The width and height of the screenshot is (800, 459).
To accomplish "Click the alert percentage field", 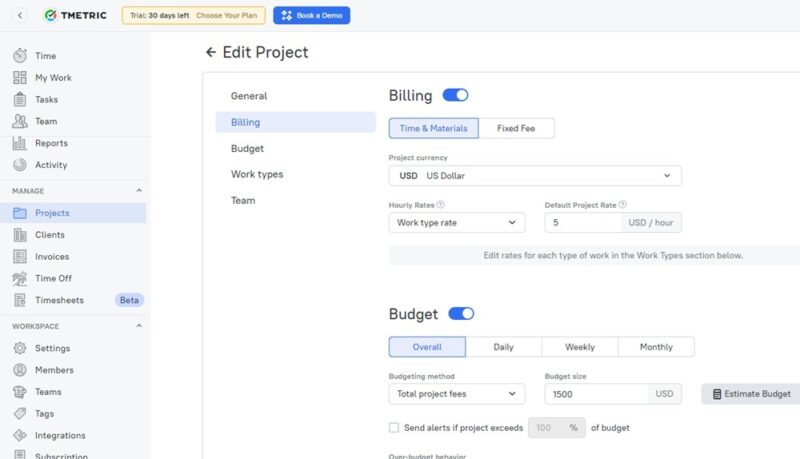I will tap(557, 427).
